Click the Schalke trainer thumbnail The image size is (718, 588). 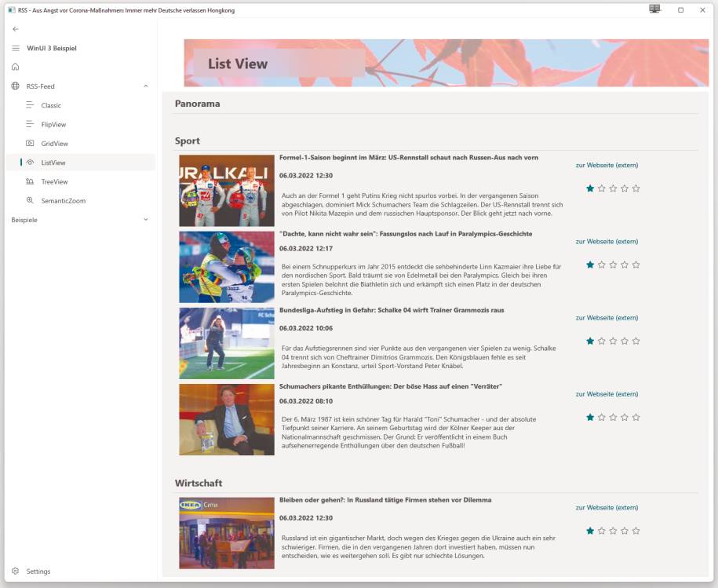227,344
